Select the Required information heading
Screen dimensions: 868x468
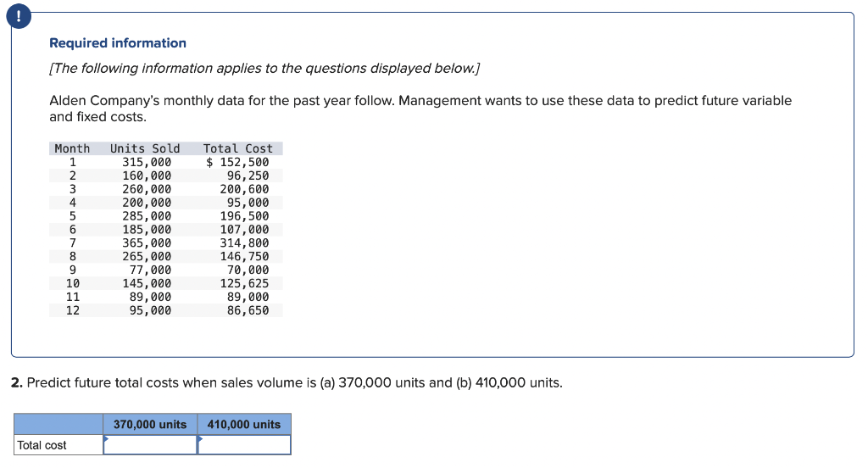coord(118,43)
